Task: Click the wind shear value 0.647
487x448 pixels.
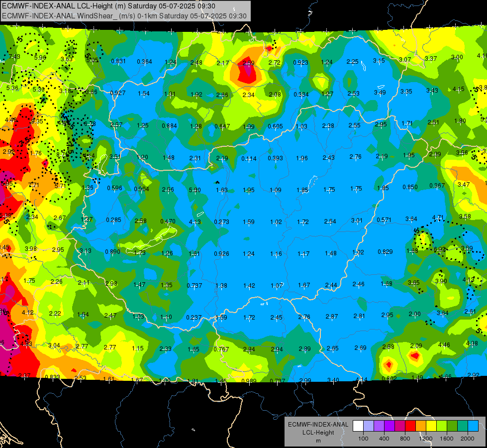Action: point(222,126)
